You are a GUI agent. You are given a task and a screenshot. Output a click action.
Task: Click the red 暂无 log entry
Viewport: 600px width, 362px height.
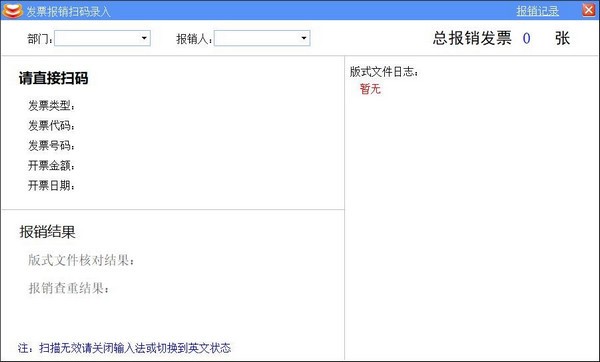coord(370,89)
